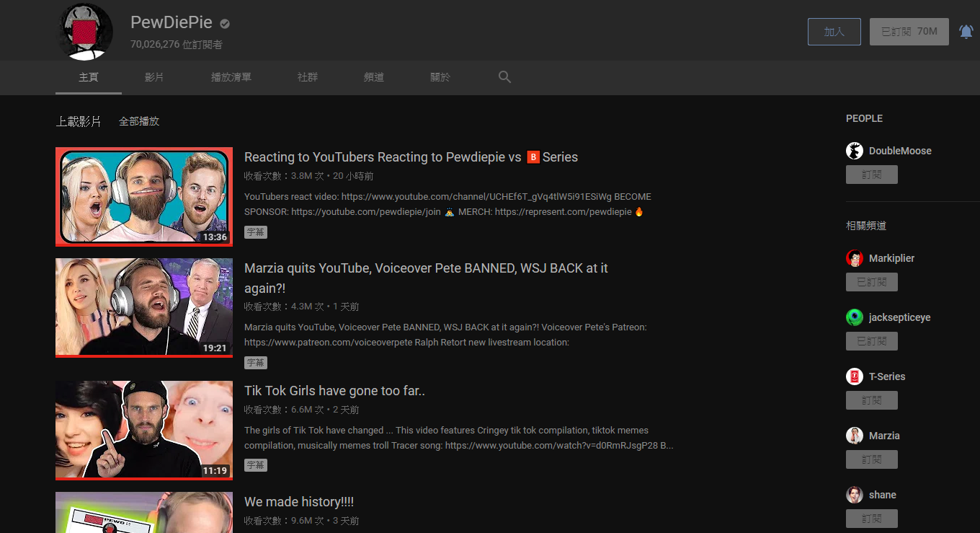Image resolution: width=980 pixels, height=533 pixels.
Task: Click the 已訂閱 70M subscribed button
Action: point(909,32)
